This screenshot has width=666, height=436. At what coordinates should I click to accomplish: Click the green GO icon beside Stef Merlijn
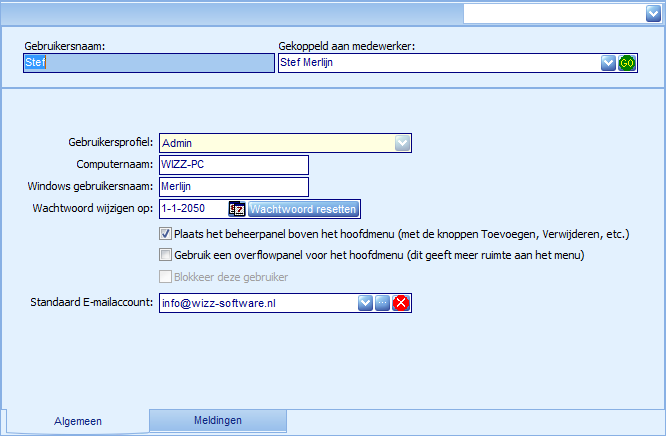(x=627, y=63)
